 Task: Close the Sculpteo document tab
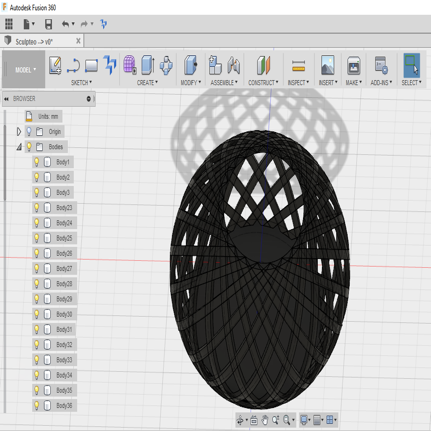tap(78, 41)
